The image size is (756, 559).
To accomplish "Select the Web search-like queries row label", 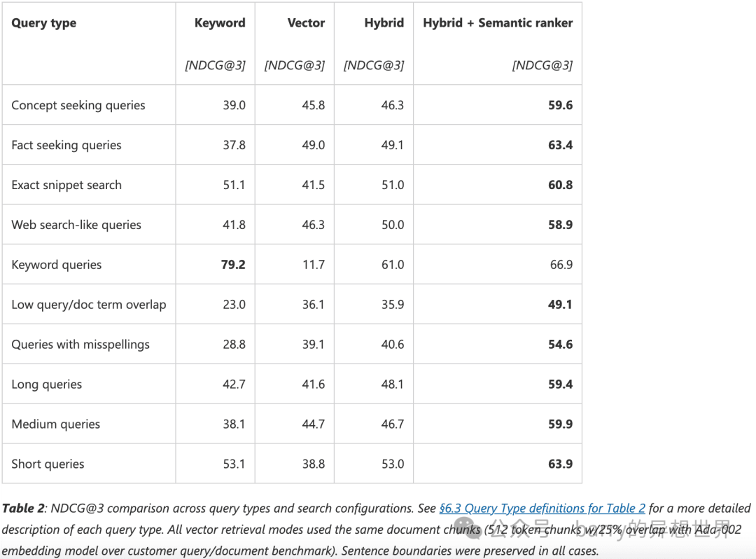I will pyautogui.click(x=76, y=225).
